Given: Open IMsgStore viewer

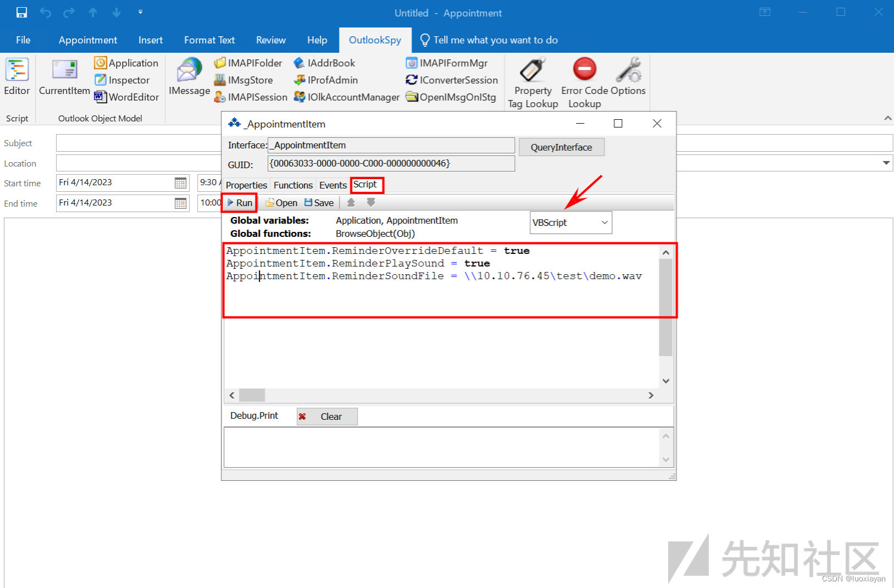Looking at the screenshot, I should click(243, 80).
